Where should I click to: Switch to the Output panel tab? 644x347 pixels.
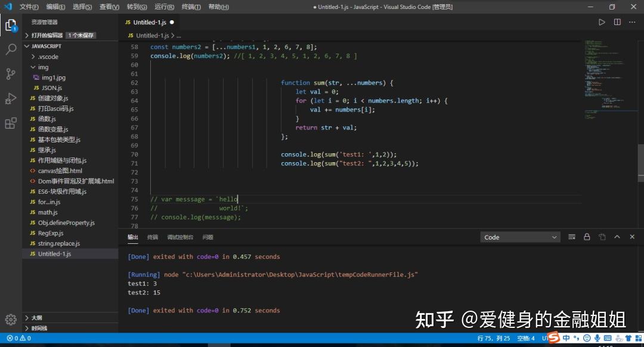point(132,237)
